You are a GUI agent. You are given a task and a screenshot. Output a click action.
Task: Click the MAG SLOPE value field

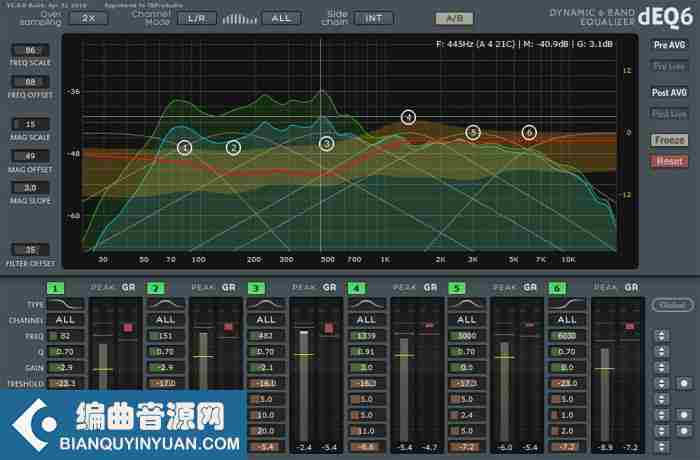pyautogui.click(x=30, y=188)
